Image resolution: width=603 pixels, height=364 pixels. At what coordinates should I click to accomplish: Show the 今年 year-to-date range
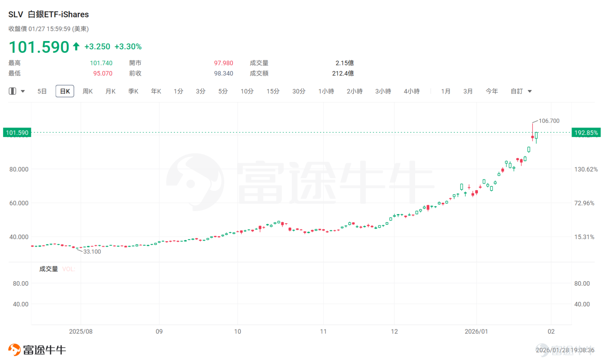(x=492, y=91)
